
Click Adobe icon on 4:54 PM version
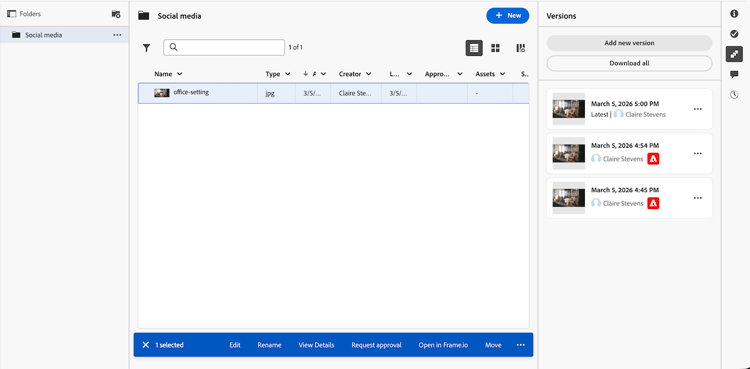[x=653, y=159]
